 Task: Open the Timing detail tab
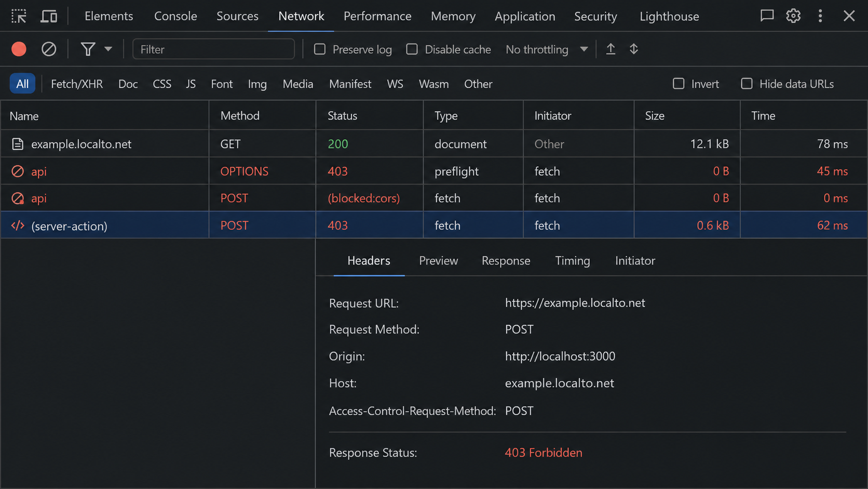point(573,260)
